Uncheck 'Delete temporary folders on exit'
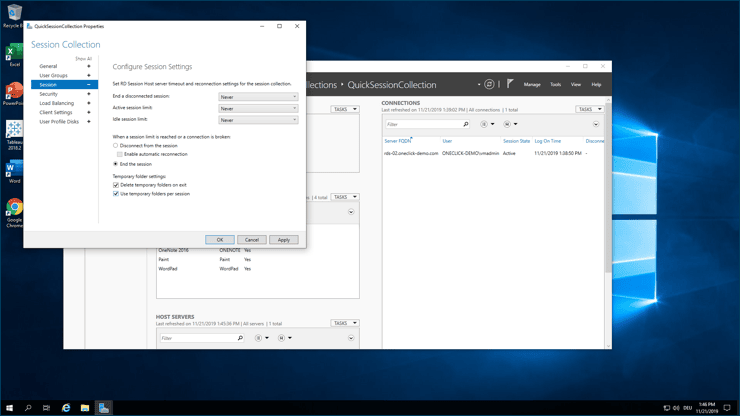 [x=116, y=185]
